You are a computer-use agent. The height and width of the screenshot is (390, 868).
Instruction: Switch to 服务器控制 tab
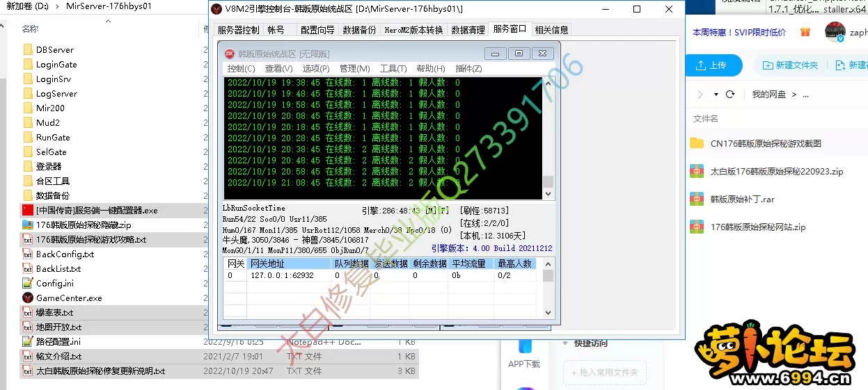click(238, 30)
